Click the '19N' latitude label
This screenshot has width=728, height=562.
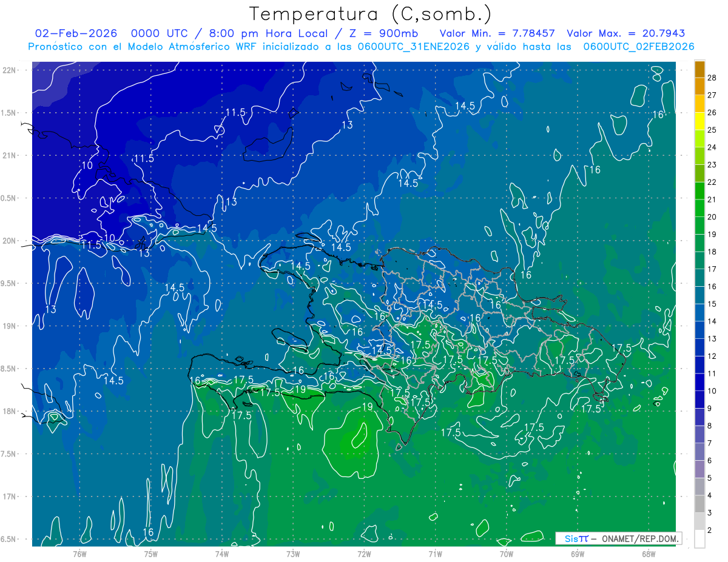tap(8, 326)
